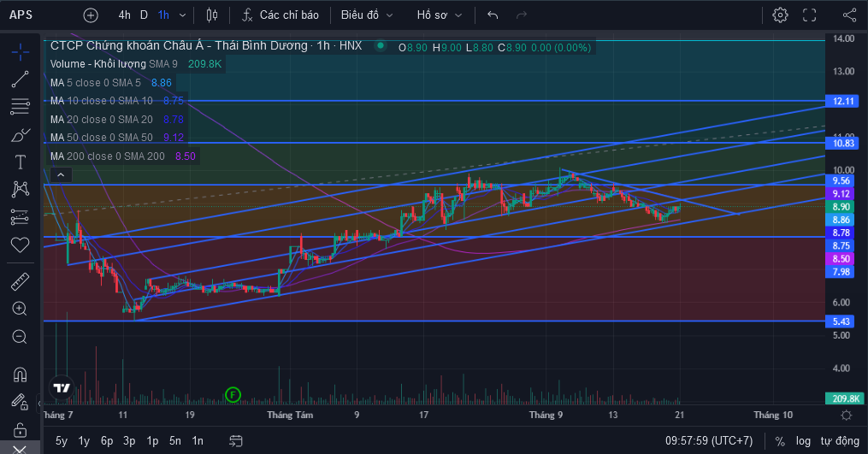The width and height of the screenshot is (868, 454).
Task: Click the 12.11 price level label
Action: point(842,101)
